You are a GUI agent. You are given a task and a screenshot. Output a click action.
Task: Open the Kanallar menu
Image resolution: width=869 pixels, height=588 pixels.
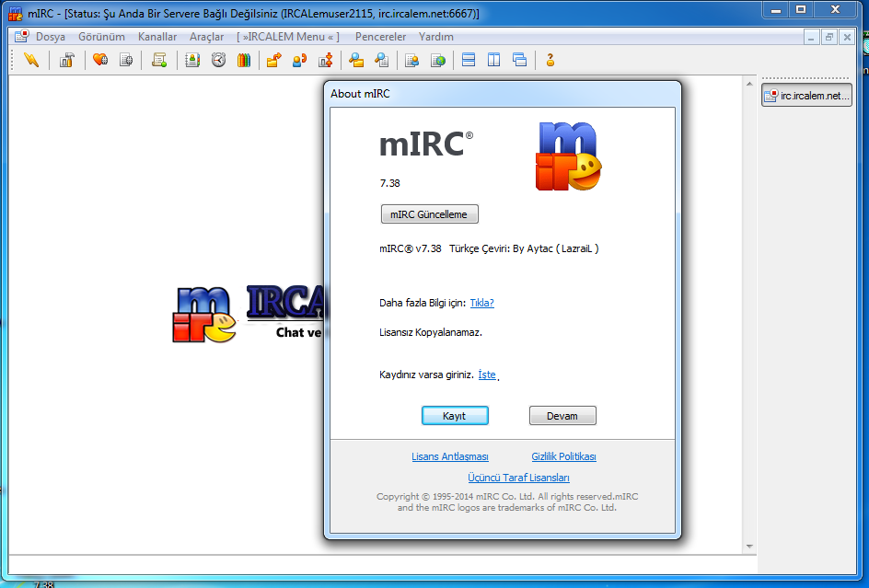pyautogui.click(x=157, y=37)
